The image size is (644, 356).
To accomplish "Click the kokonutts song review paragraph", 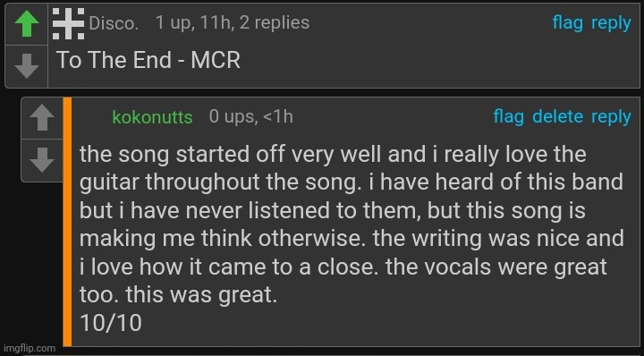I will click(352, 225).
